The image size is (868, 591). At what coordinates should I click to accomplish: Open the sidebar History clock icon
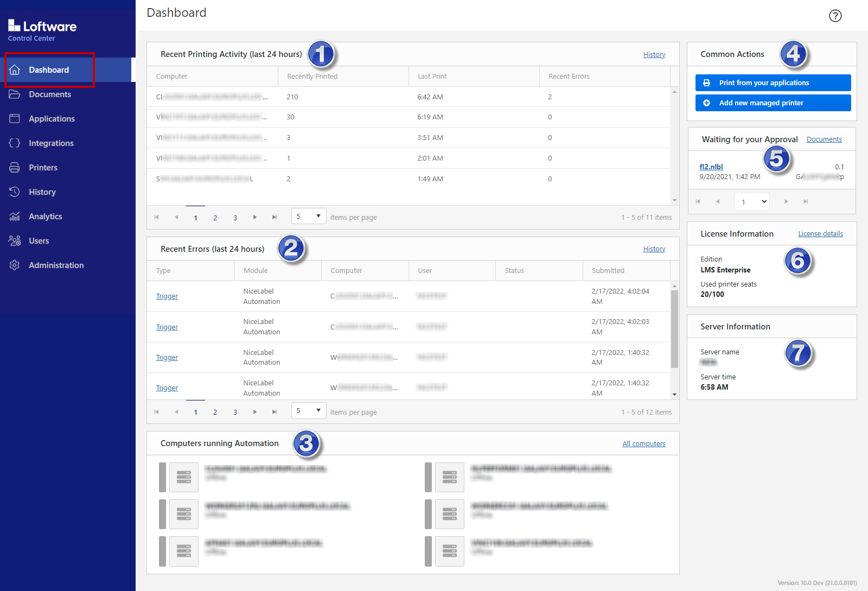[15, 192]
